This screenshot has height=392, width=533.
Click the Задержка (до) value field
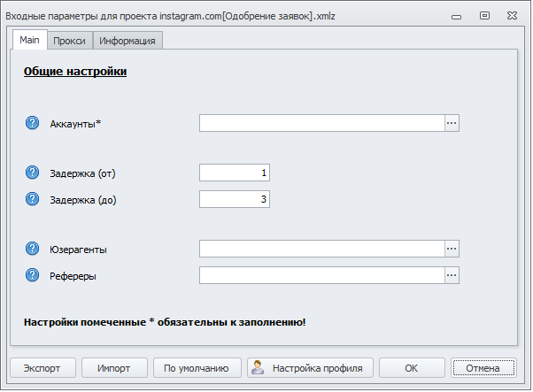click(x=235, y=199)
